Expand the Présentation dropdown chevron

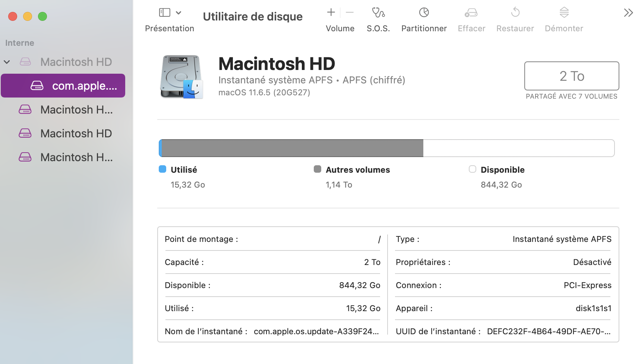[x=179, y=13]
